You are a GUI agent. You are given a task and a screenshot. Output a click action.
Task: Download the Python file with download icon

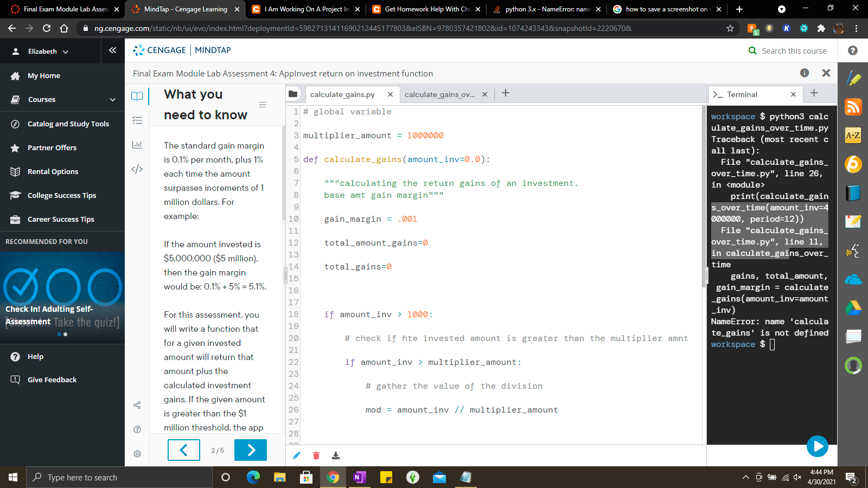pyautogui.click(x=336, y=455)
